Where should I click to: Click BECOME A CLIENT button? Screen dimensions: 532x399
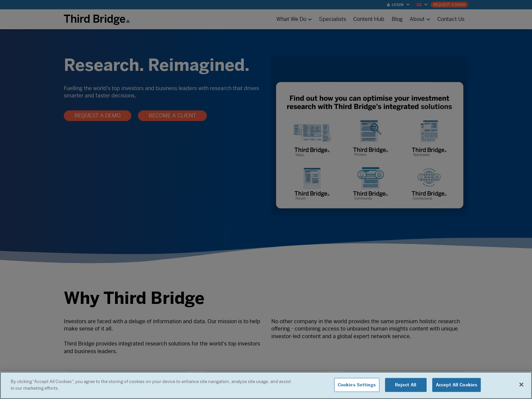pyautogui.click(x=172, y=116)
